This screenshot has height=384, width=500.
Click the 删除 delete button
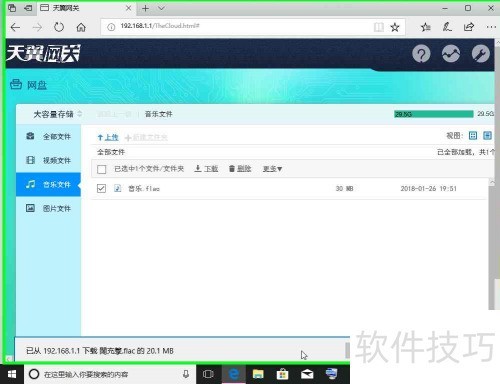240,169
